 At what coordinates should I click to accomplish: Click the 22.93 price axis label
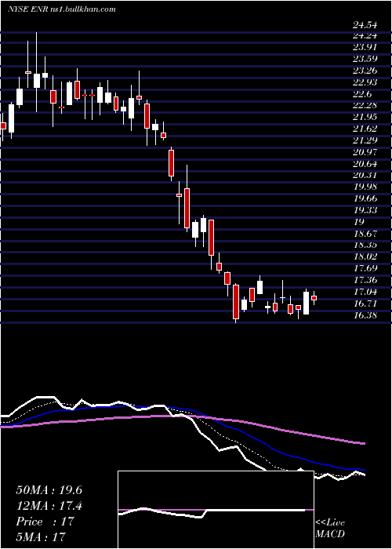pyautogui.click(x=365, y=82)
